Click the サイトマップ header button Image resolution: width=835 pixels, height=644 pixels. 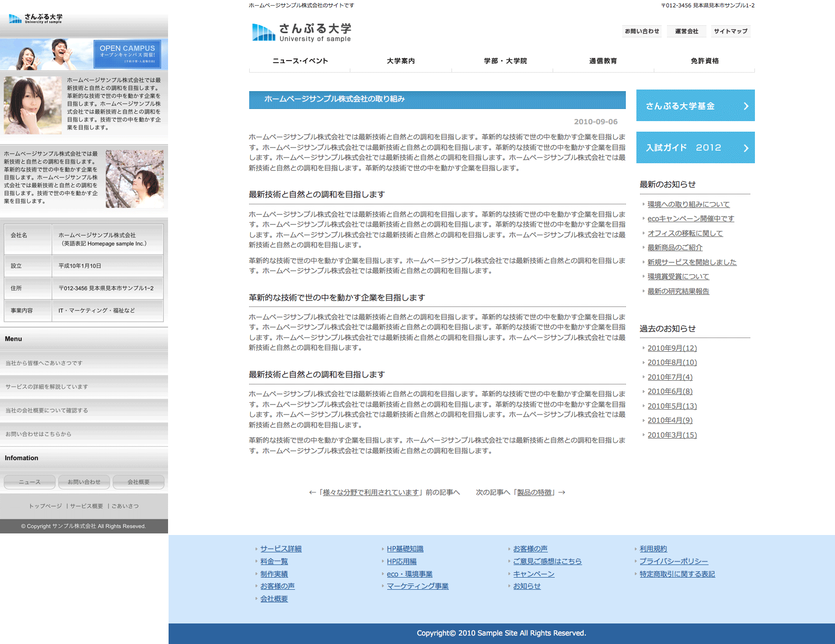(730, 32)
